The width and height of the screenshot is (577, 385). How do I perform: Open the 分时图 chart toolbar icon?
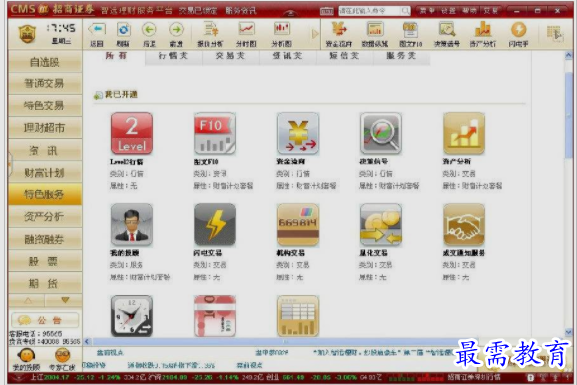point(246,34)
